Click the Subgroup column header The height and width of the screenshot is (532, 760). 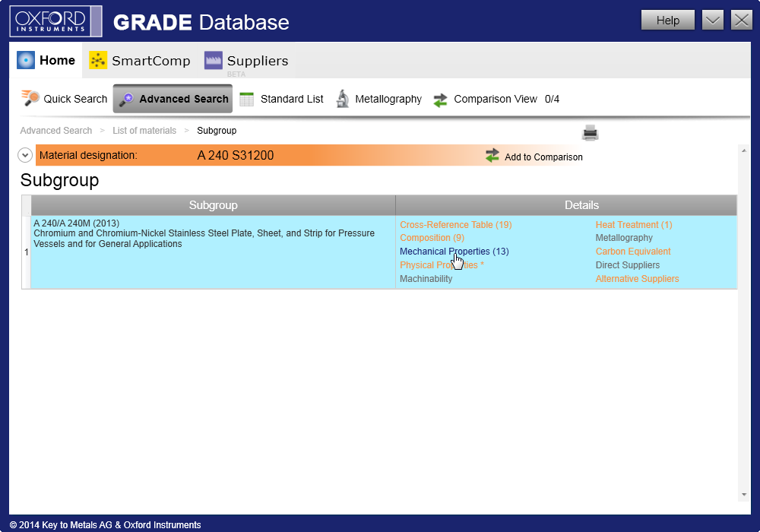pos(214,205)
